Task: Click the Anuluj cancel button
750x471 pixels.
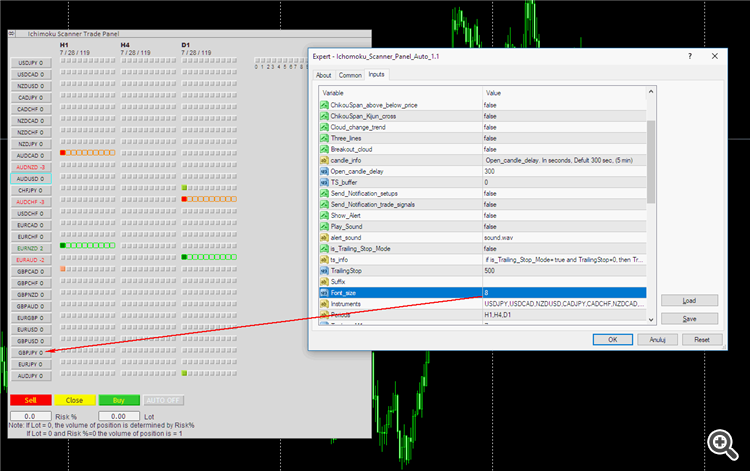Action: click(657, 340)
